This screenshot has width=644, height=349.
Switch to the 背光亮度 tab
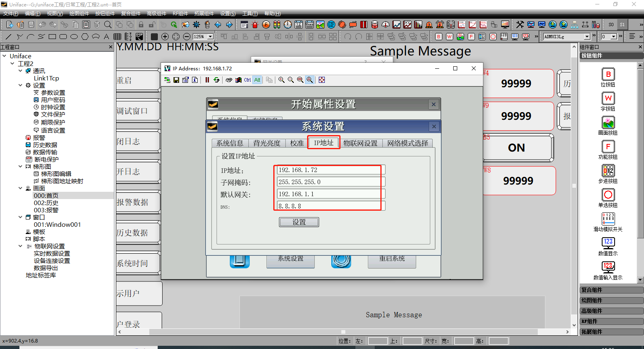coord(267,143)
